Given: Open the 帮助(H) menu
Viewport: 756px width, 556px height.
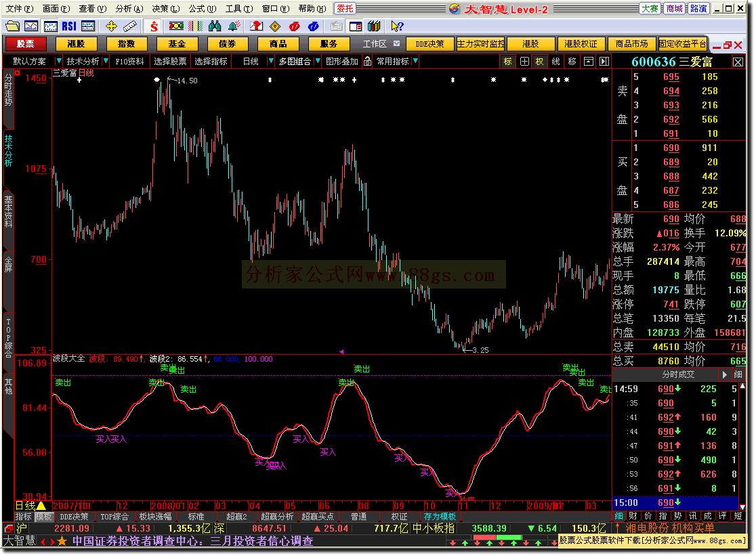Looking at the screenshot, I should pos(312,8).
